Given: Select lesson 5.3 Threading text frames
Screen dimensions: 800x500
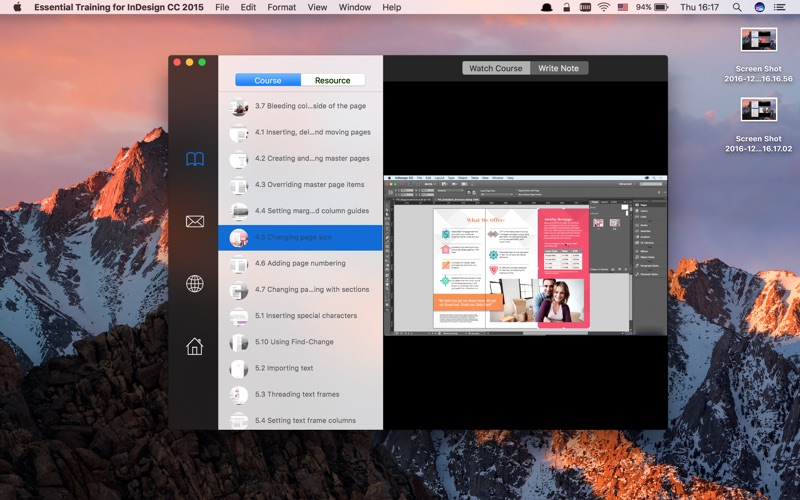Looking at the screenshot, I should tap(301, 394).
